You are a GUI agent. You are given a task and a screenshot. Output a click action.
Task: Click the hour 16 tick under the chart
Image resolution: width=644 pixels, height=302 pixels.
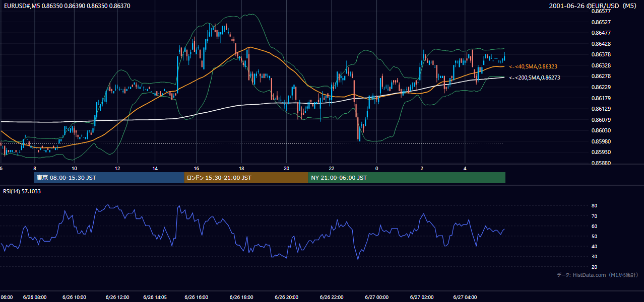[196, 168]
